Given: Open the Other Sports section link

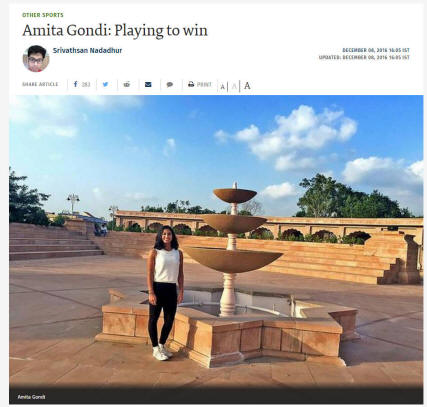Looking at the screenshot, I should (43, 15).
